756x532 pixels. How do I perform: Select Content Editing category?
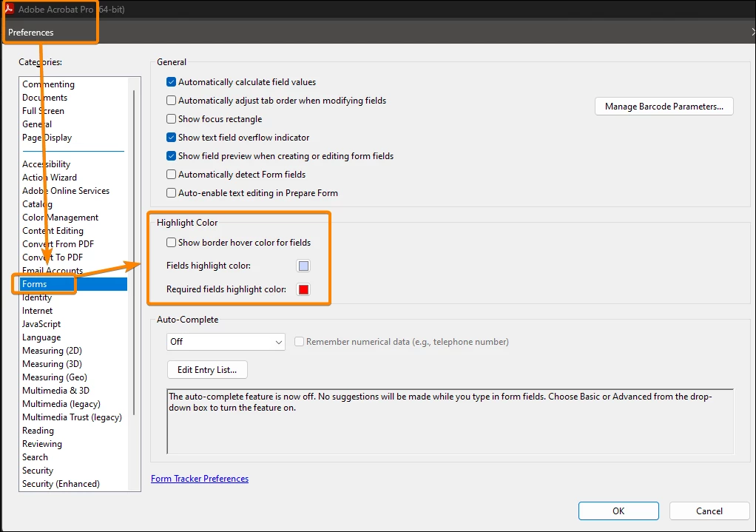[53, 231]
